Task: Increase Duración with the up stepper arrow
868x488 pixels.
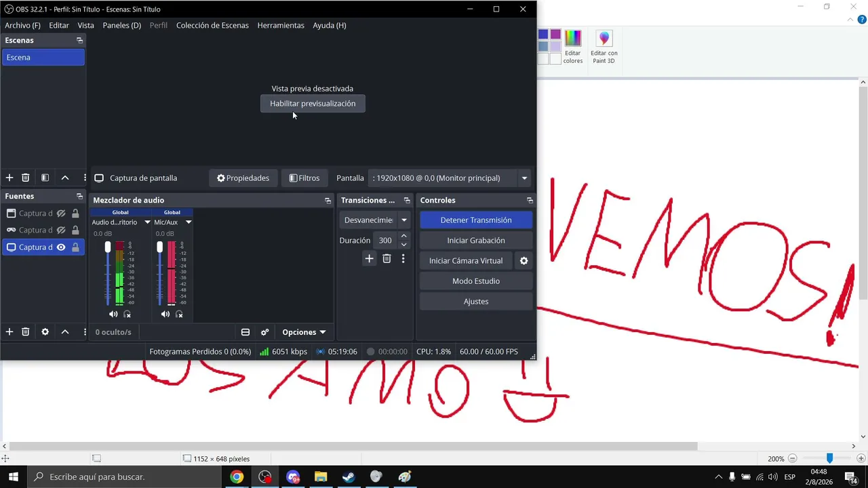Action: click(x=404, y=236)
